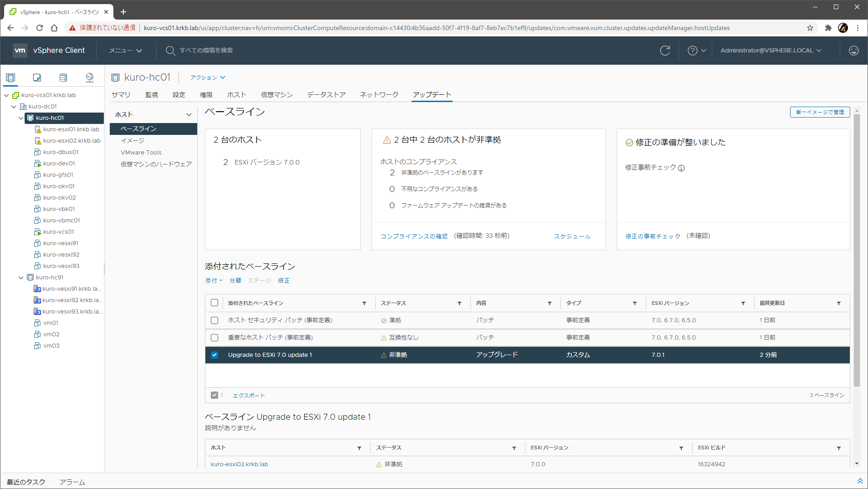The image size is (868, 489).
Task: Open the help question mark menu
Action: 696,51
